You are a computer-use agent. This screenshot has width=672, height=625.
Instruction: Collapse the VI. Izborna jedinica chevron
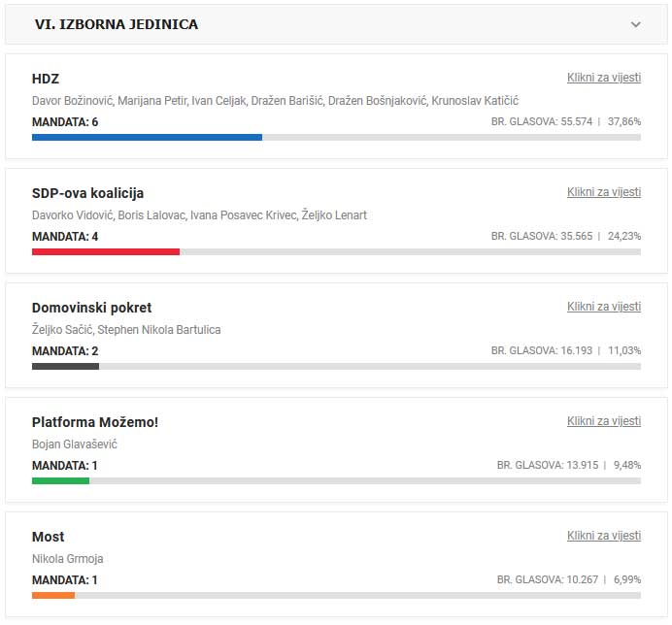click(636, 24)
